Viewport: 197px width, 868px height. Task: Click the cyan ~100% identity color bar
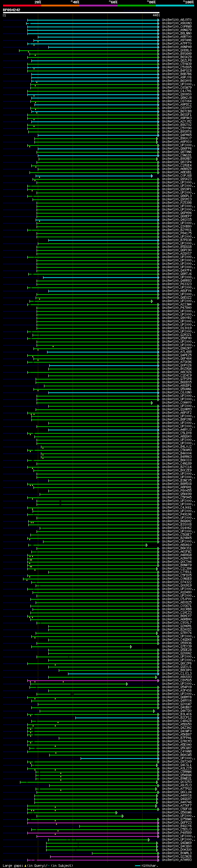(x=175, y=6)
